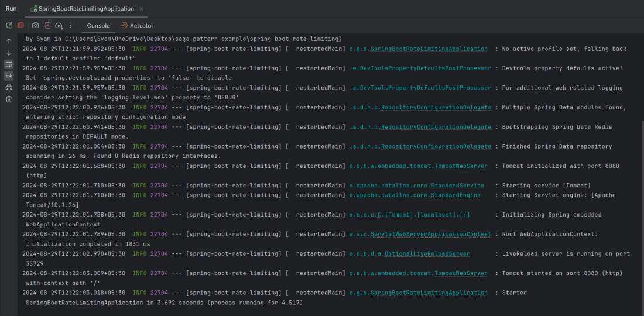Open DevToolsPropertyDefaultsPostProcessor link in 'Devtools property defaults active' row
644x316 pixels.
tap(420, 68)
